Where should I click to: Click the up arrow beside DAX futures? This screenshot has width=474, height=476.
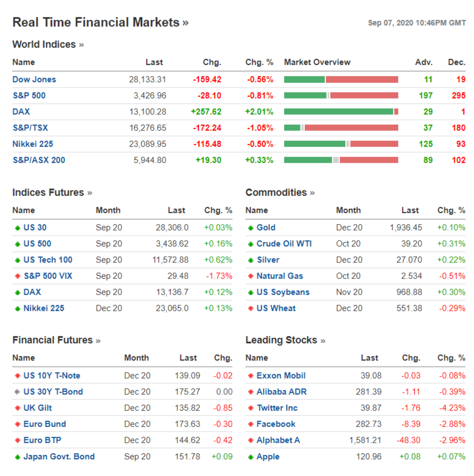pyautogui.click(x=18, y=293)
